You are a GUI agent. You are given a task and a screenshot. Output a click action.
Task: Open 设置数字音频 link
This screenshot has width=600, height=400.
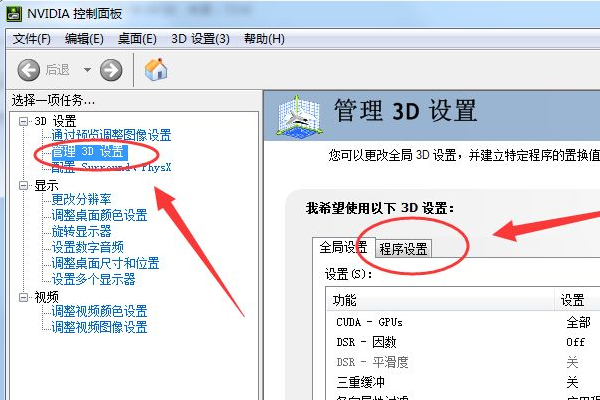tap(87, 247)
